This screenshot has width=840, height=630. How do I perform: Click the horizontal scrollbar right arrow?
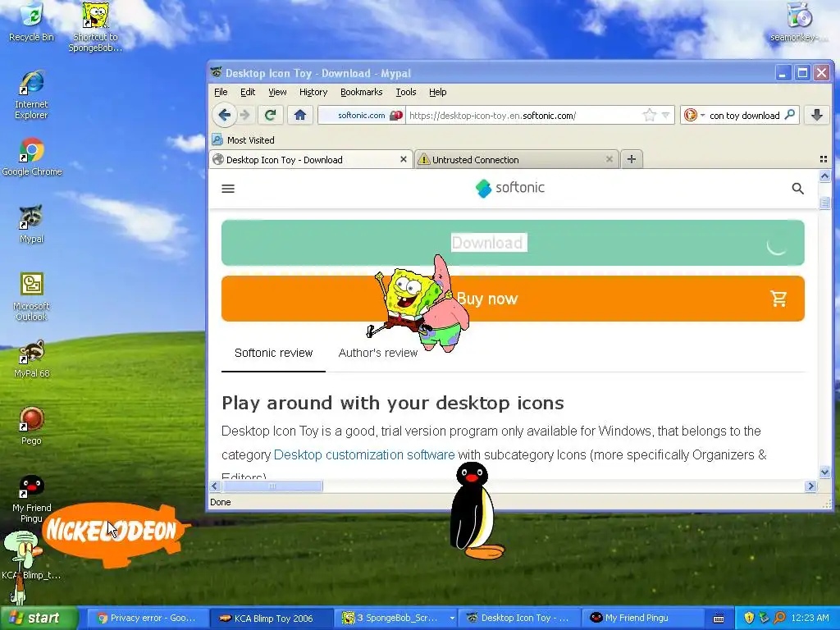point(810,486)
